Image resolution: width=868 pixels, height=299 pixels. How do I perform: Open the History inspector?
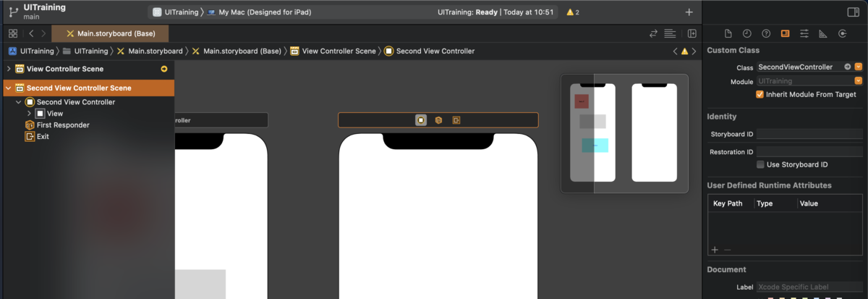click(746, 33)
